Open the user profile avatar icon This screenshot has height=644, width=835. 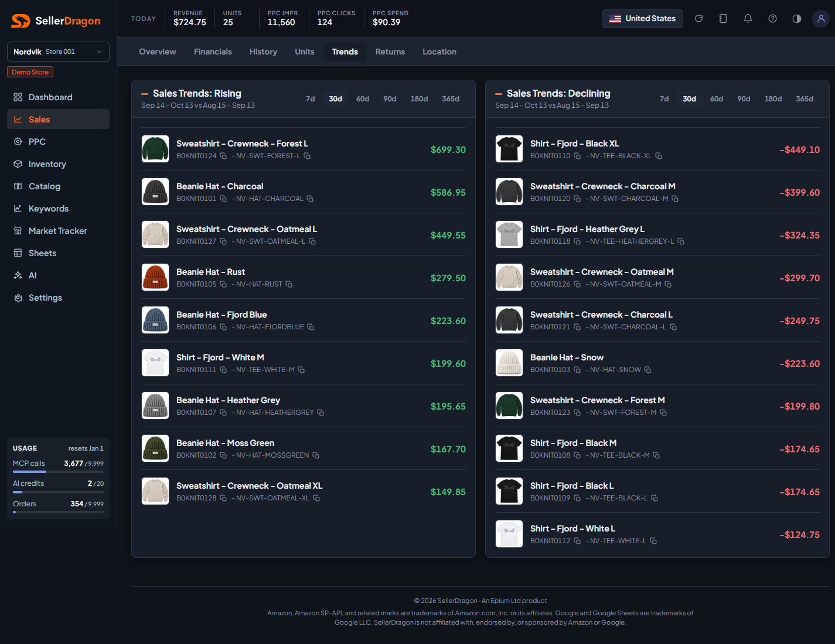coord(821,19)
